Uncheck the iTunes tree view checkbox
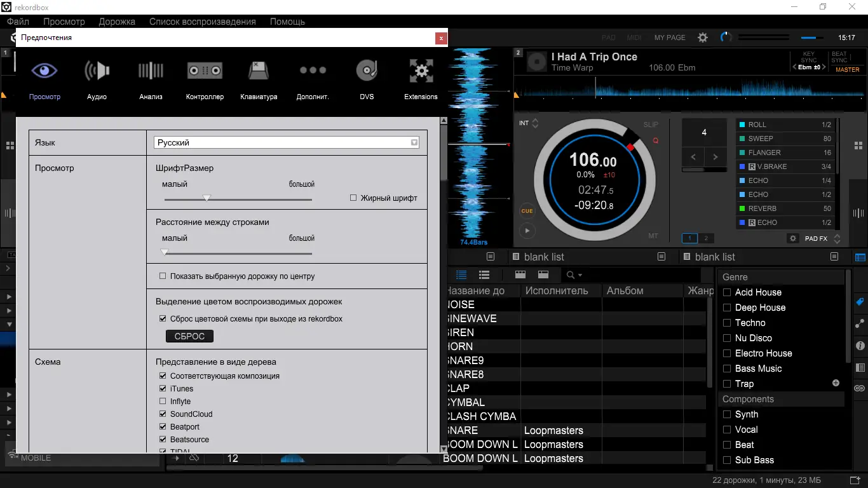Image resolution: width=868 pixels, height=488 pixels. 163,388
